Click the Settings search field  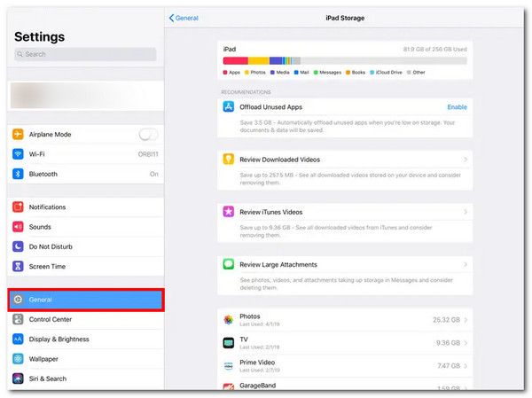click(x=85, y=54)
